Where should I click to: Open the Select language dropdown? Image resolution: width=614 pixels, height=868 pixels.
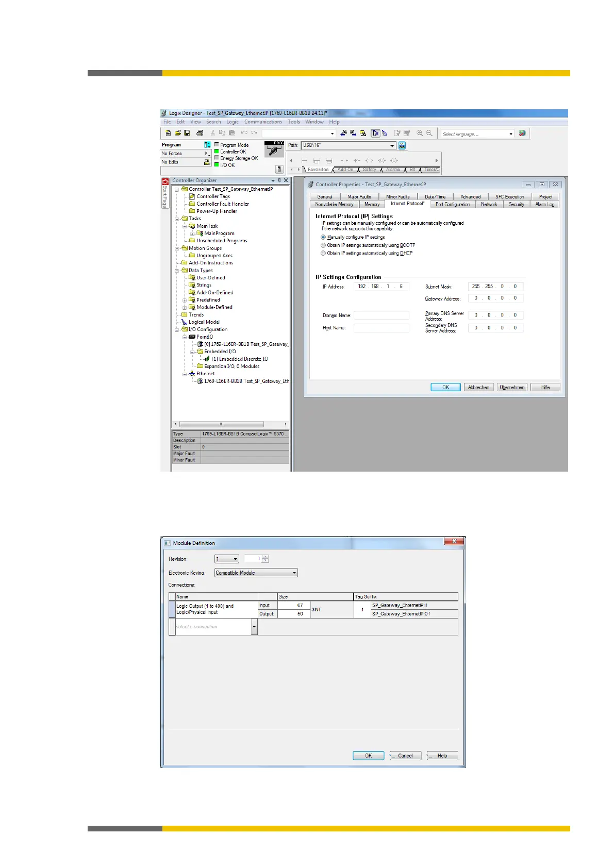coord(511,133)
